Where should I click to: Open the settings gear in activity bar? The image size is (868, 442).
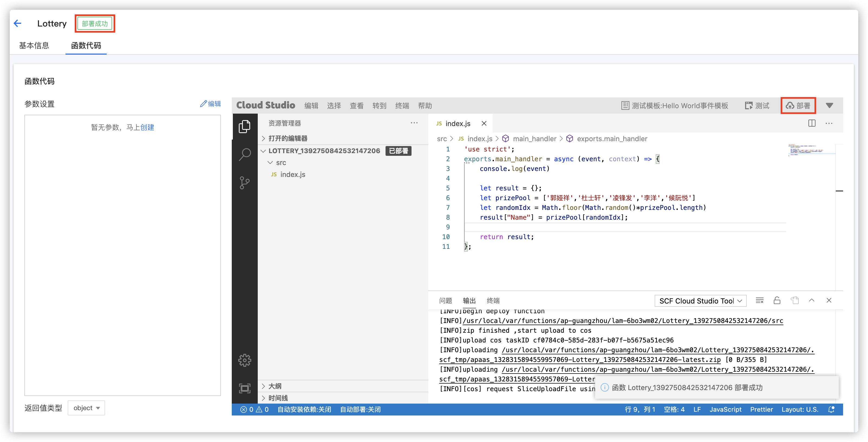245,360
